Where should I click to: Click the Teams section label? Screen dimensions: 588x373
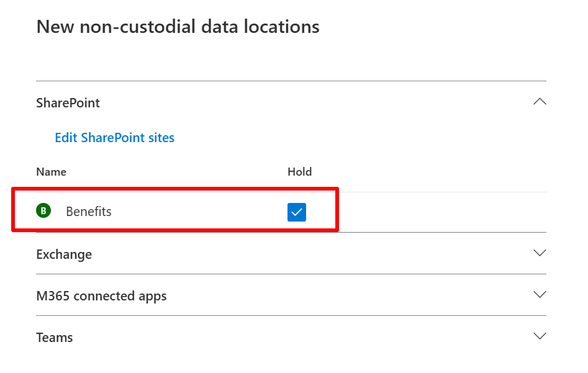pyautogui.click(x=55, y=337)
